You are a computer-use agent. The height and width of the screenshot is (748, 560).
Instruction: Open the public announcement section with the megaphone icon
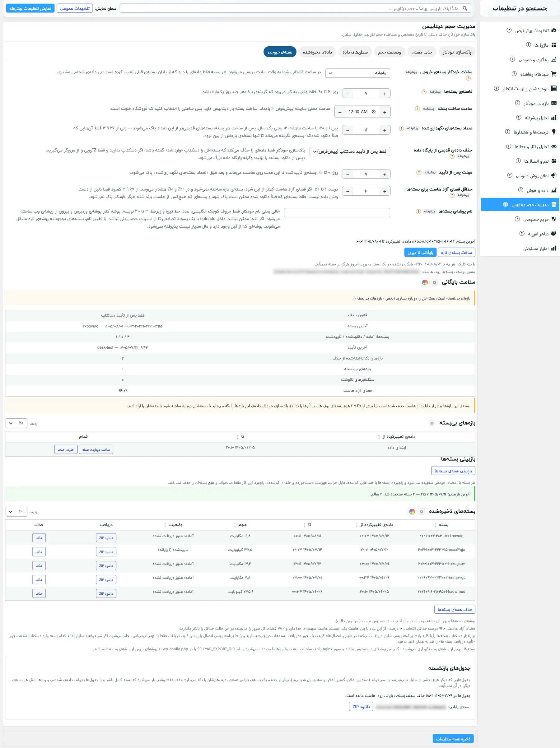coord(532,176)
